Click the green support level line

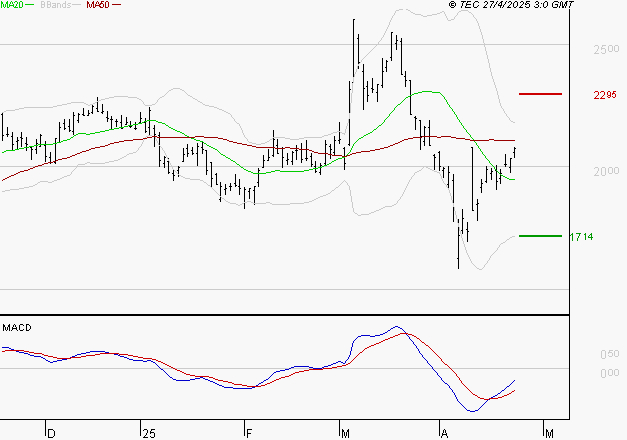point(540,236)
